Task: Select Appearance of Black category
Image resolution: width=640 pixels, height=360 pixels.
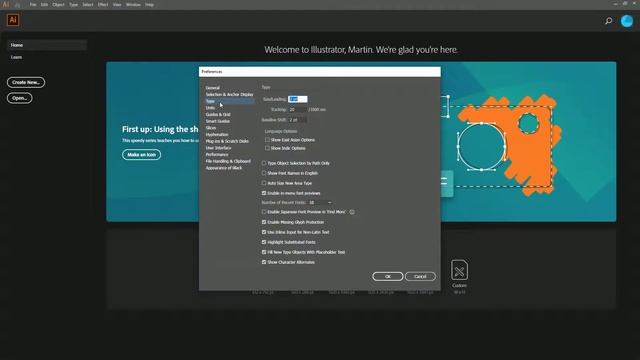Action: click(224, 168)
